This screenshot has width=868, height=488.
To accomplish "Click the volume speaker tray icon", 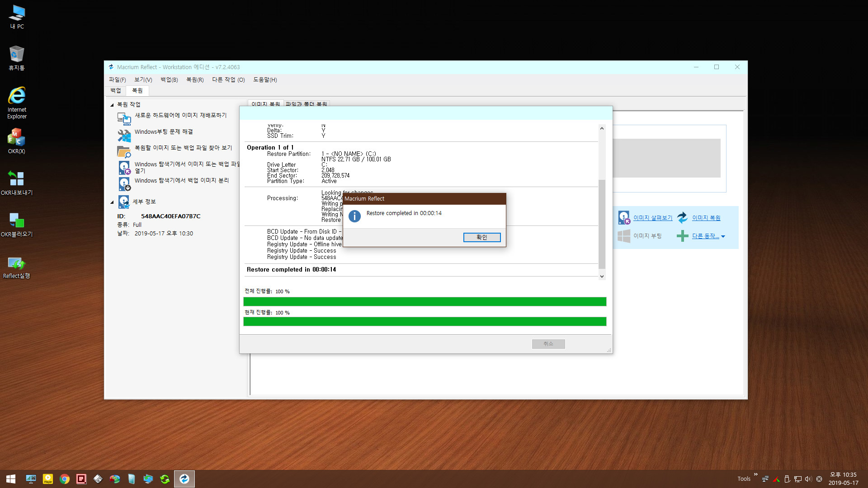I will tap(808, 479).
